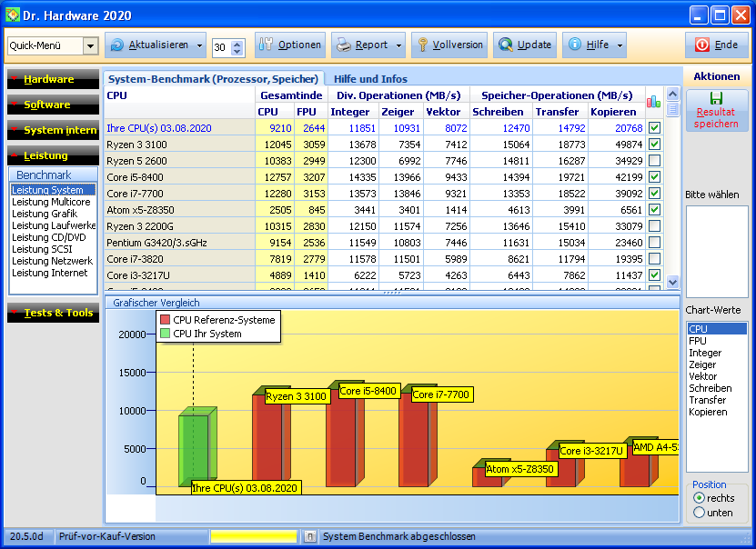Select Leistung System in the benchmark list
This screenshot has width=756, height=549.
(53, 190)
